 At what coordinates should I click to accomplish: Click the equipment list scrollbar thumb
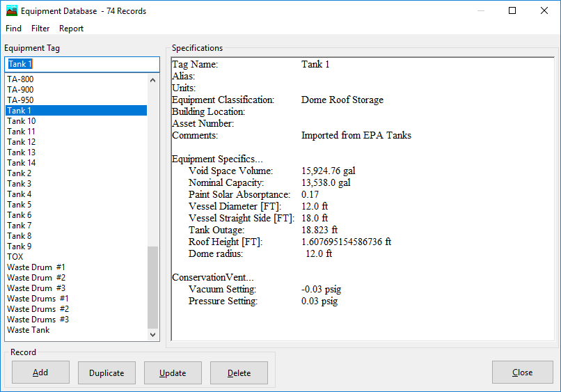153,286
